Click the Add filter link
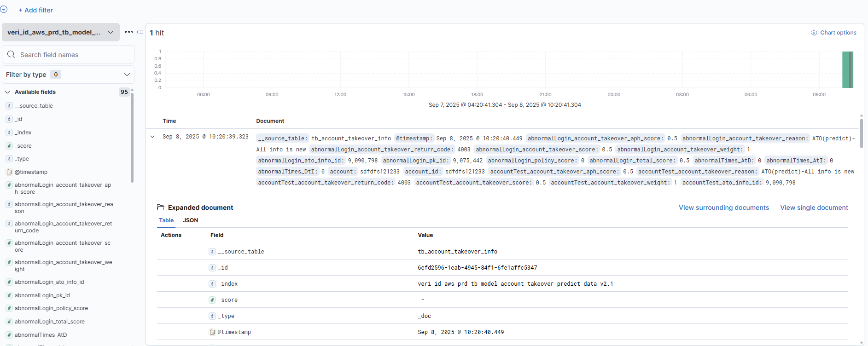 point(36,10)
